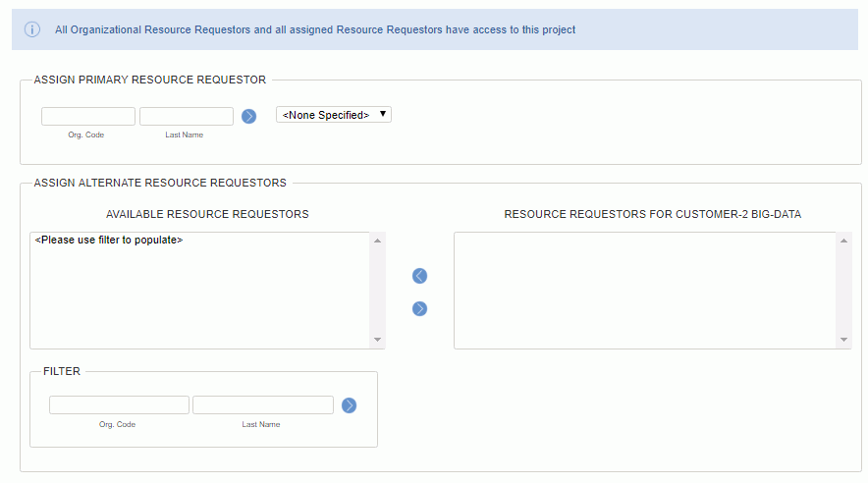Image resolution: width=868 pixels, height=483 pixels.
Task: Click the right arrow to add requestor
Action: (419, 308)
